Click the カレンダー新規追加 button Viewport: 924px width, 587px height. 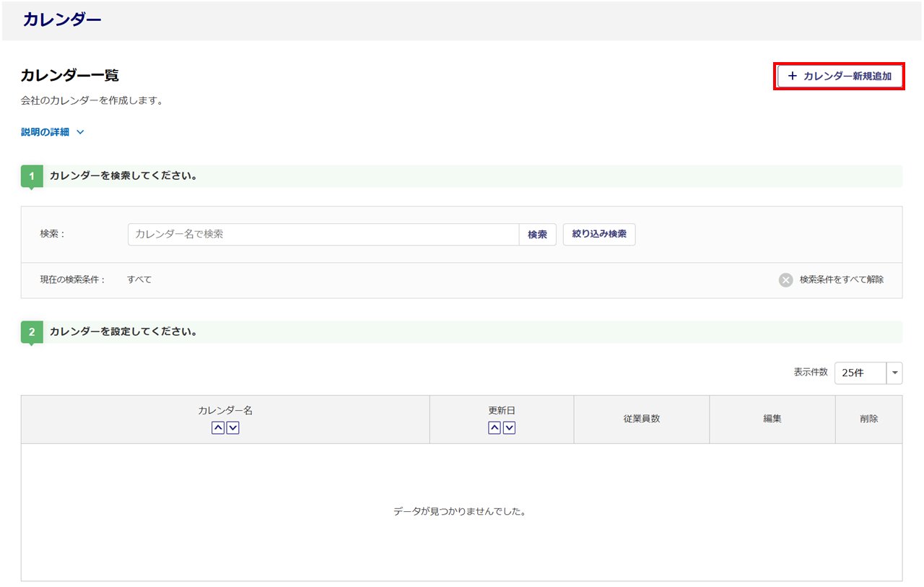coord(840,76)
